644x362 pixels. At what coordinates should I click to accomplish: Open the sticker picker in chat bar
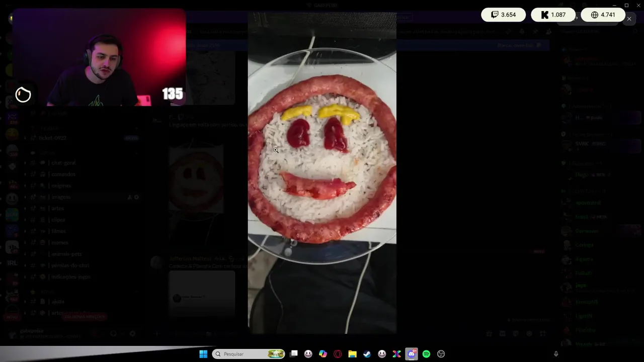(516, 333)
